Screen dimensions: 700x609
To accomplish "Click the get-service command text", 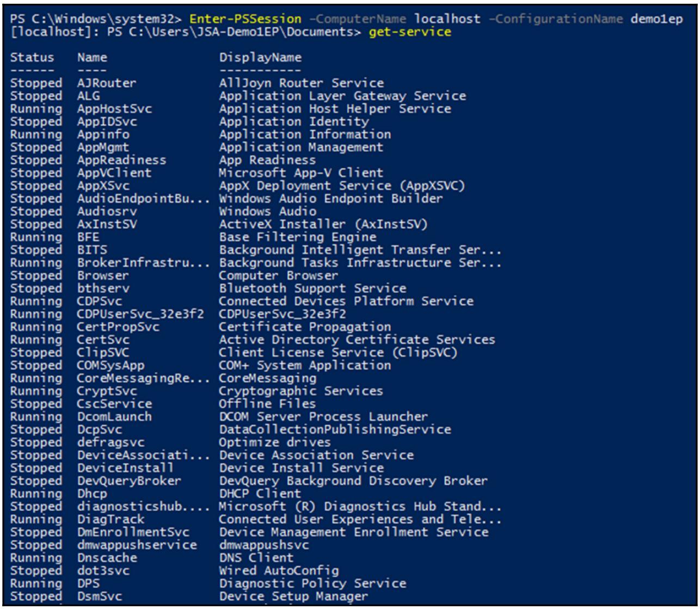I will pos(409,32).
